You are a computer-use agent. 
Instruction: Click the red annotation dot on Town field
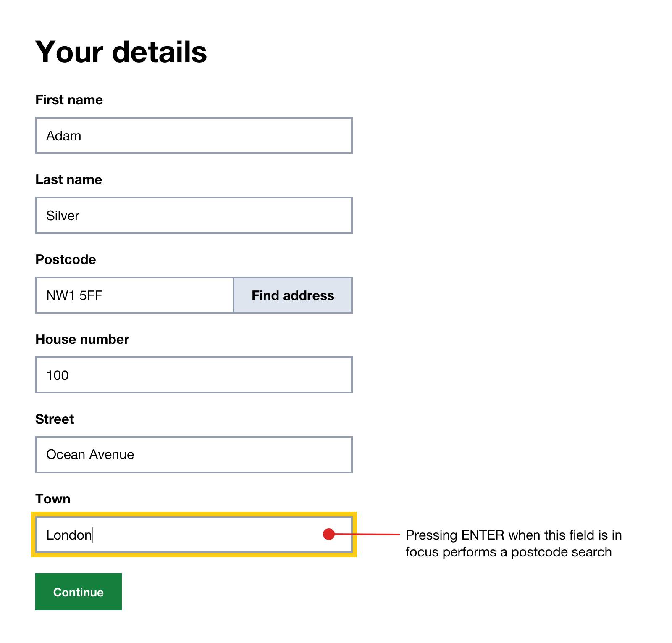328,534
